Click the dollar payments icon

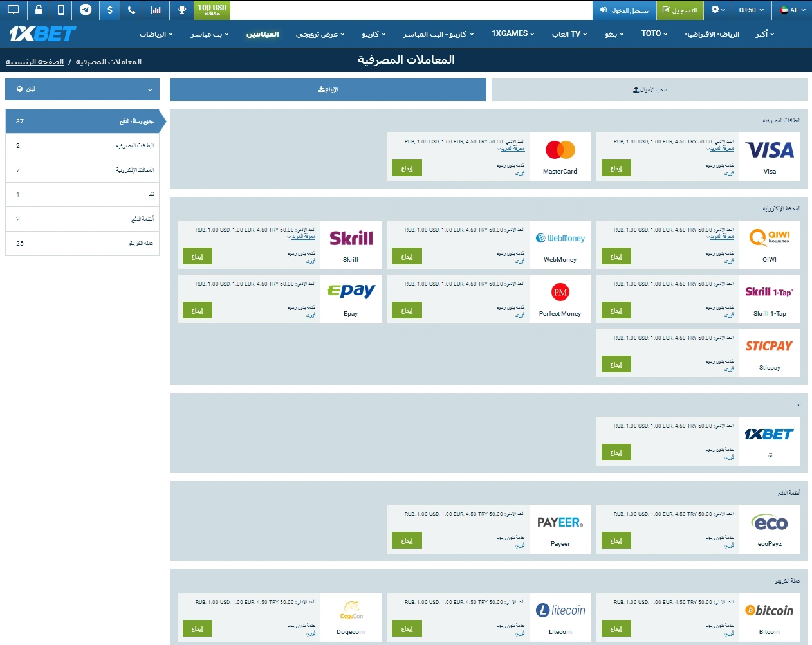coord(109,10)
